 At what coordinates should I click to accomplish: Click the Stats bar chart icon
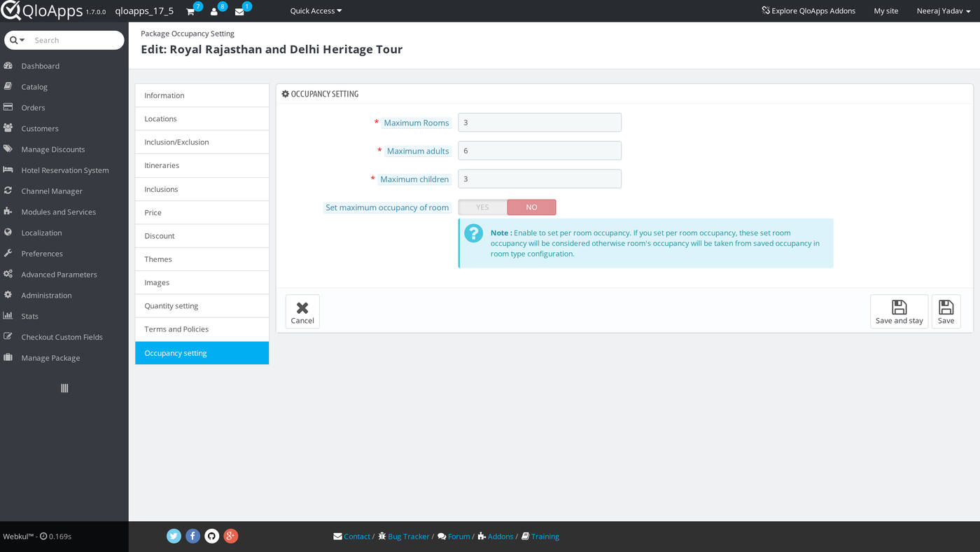click(x=8, y=316)
